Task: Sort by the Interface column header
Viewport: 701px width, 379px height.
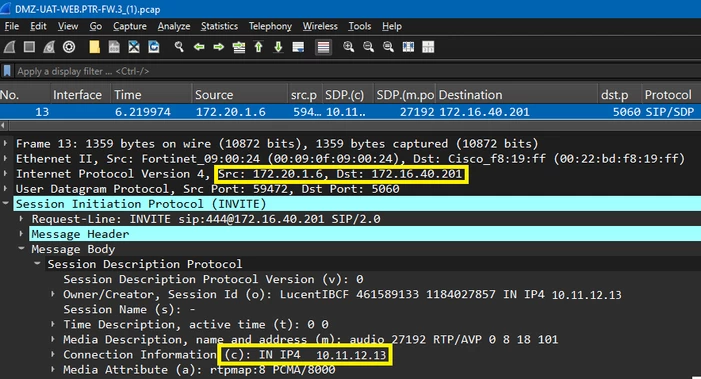Action: (80, 95)
